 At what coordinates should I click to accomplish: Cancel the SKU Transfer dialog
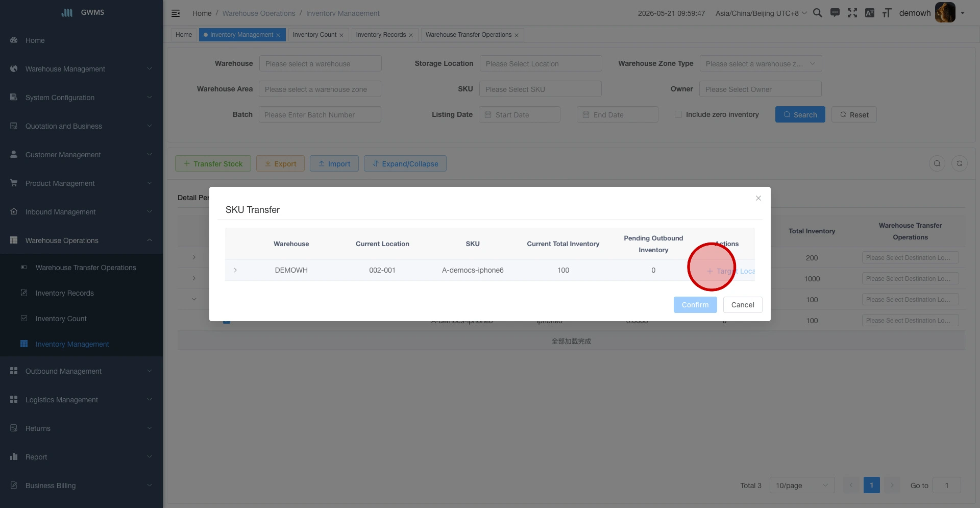point(743,305)
